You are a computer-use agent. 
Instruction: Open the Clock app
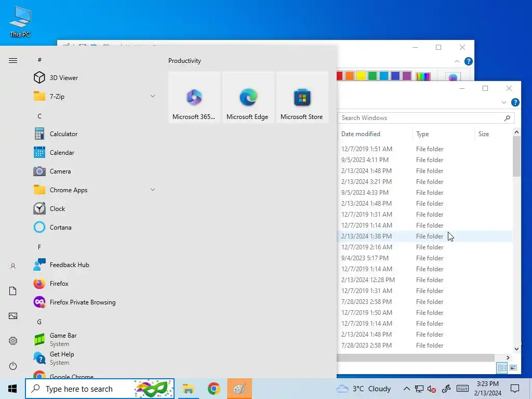click(95, 208)
